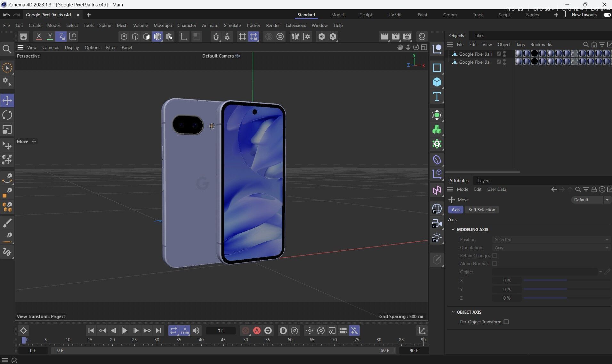The width and height of the screenshot is (612, 364).
Task: Switch to Polygons mode
Action: (x=146, y=36)
